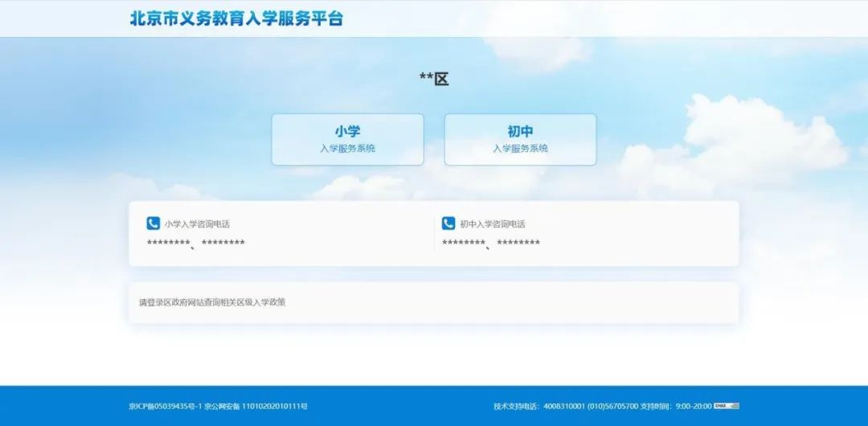Click the 技术支持电话 label in footer
The width and height of the screenshot is (868, 426).
517,407
